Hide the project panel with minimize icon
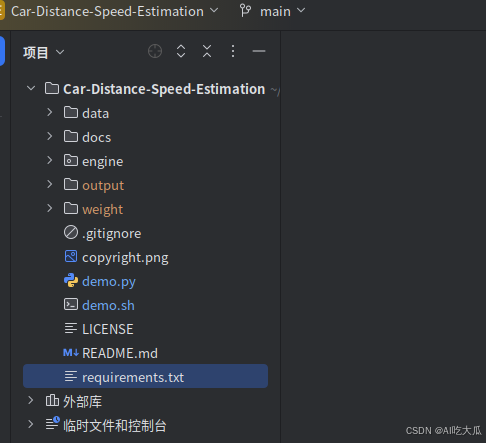Viewport: 486px width, 443px height. pos(259,51)
